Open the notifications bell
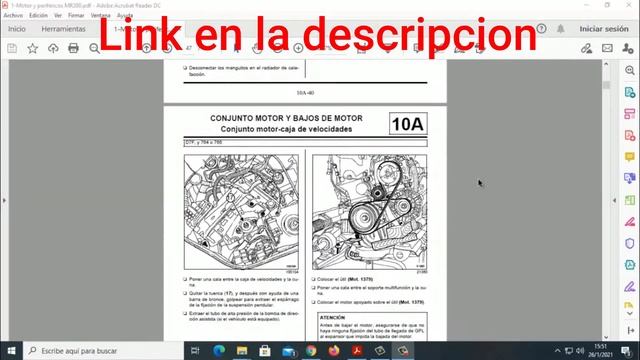 coord(561,29)
